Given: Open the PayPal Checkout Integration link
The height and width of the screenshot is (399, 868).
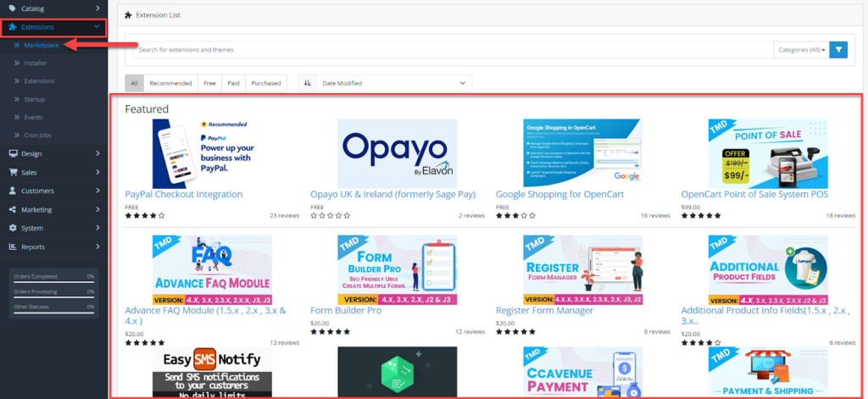Looking at the screenshot, I should click(x=184, y=194).
